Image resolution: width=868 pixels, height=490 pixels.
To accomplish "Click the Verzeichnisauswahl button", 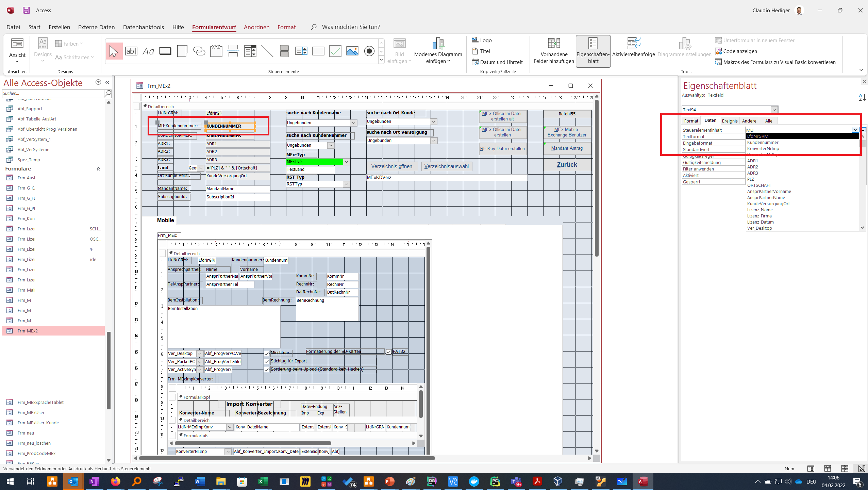I will pyautogui.click(x=447, y=166).
